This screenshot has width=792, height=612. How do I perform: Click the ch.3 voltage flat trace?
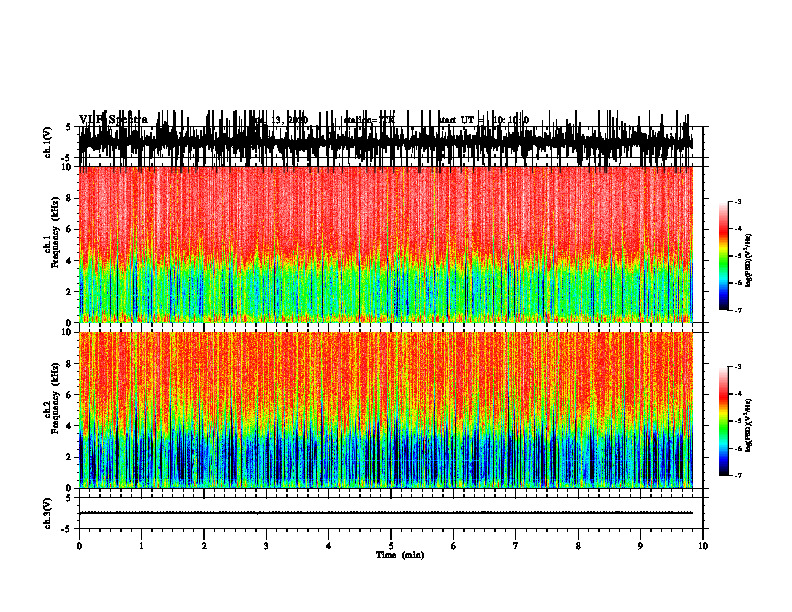point(385,513)
